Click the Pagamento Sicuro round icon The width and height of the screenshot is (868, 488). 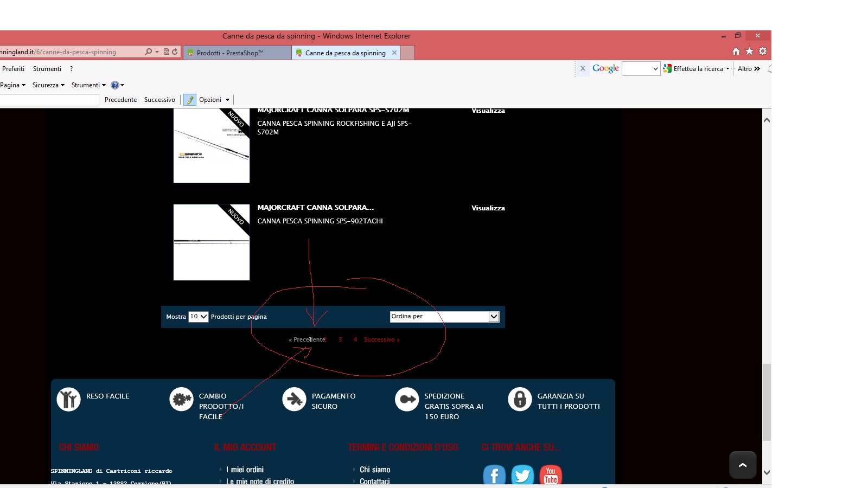click(x=294, y=400)
